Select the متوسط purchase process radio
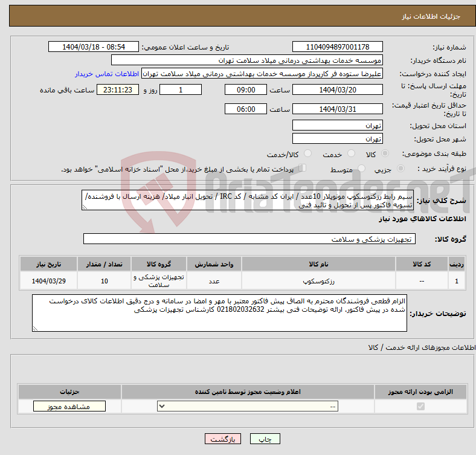Viewport: 476px width, 455px height. (x=361, y=169)
